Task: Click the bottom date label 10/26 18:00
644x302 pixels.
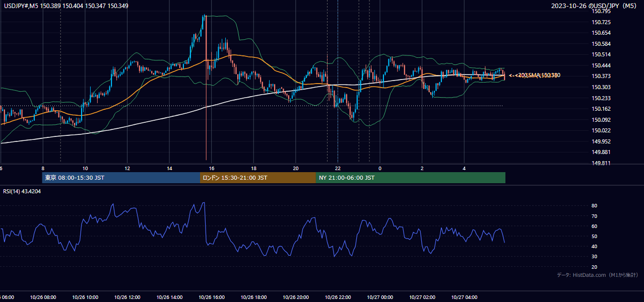Action: pos(253,297)
